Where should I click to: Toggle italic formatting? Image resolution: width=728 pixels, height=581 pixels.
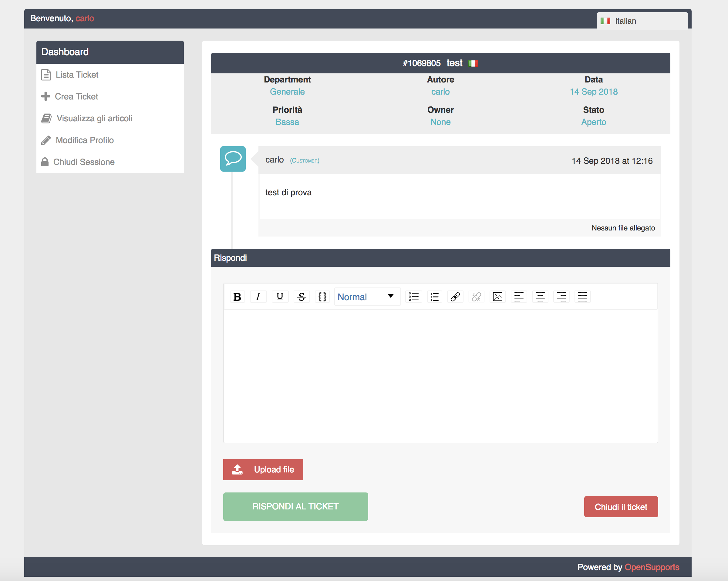click(x=258, y=296)
